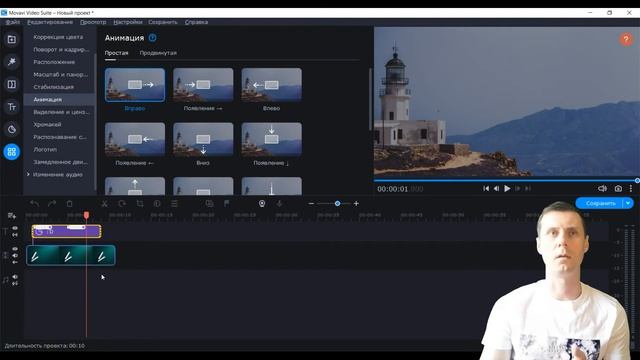Open the stickers section in sidebar
Image resolution: width=640 pixels, height=360 pixels.
11,129
